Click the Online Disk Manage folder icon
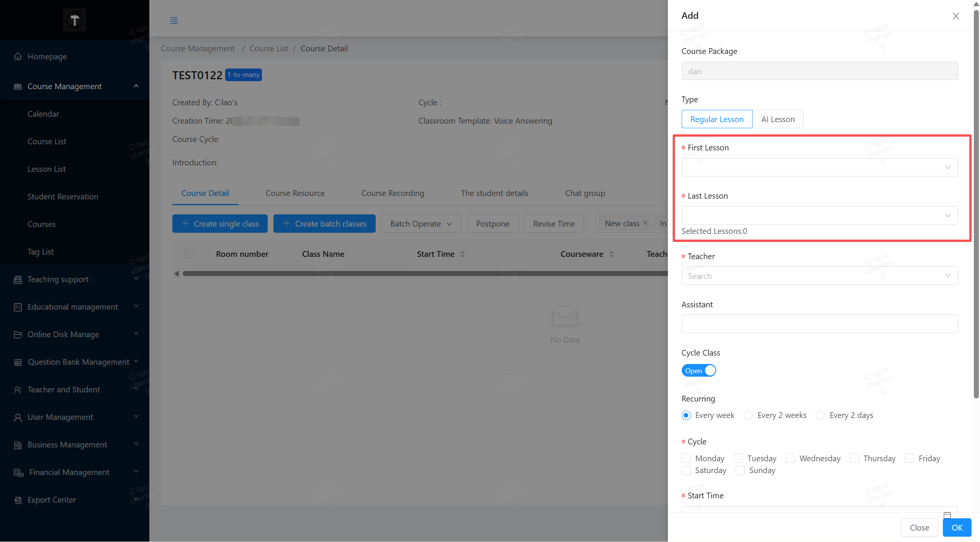Screen dimensions: 980x542 tap(18, 335)
